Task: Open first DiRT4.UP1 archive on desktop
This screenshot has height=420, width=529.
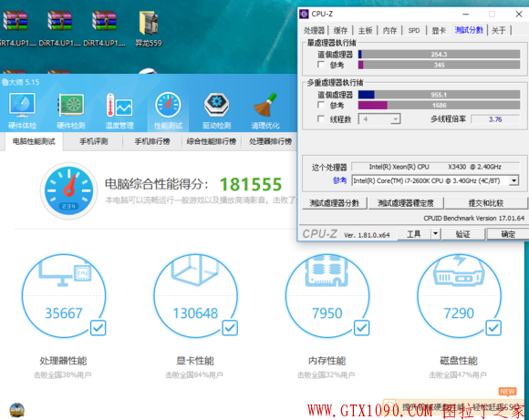Action: pos(16,28)
